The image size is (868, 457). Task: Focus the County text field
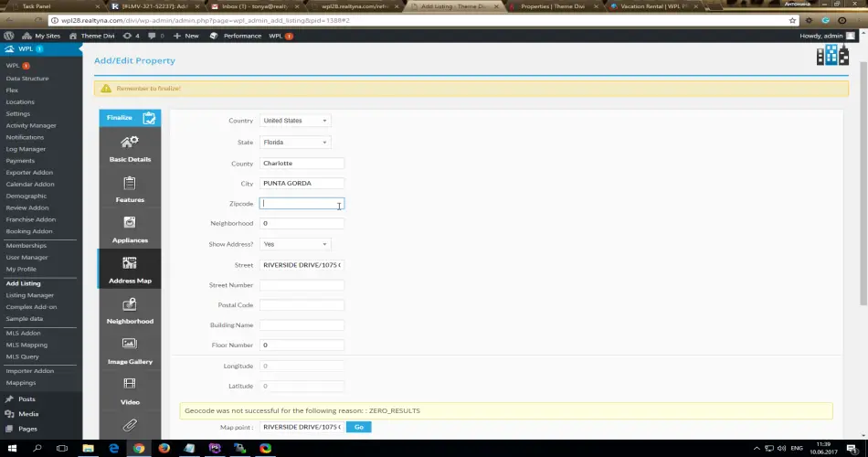coord(302,163)
